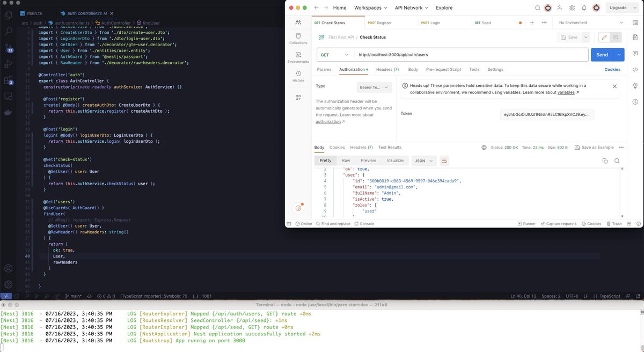Switch to POST Register request tab

pyautogui.click(x=379, y=23)
